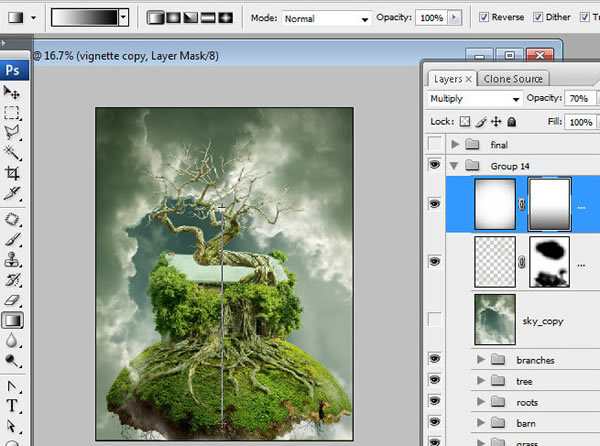Hide the branches group

(x=435, y=359)
